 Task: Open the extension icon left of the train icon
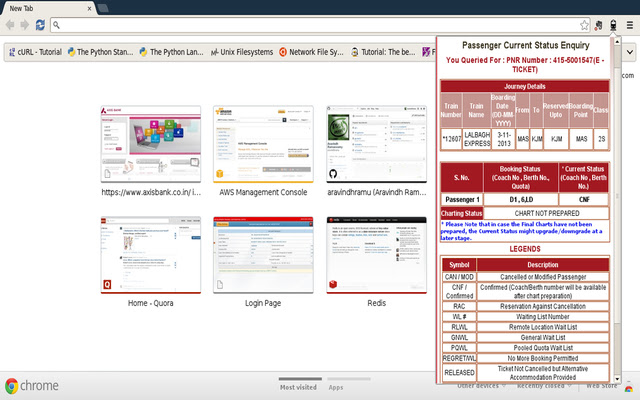point(598,25)
